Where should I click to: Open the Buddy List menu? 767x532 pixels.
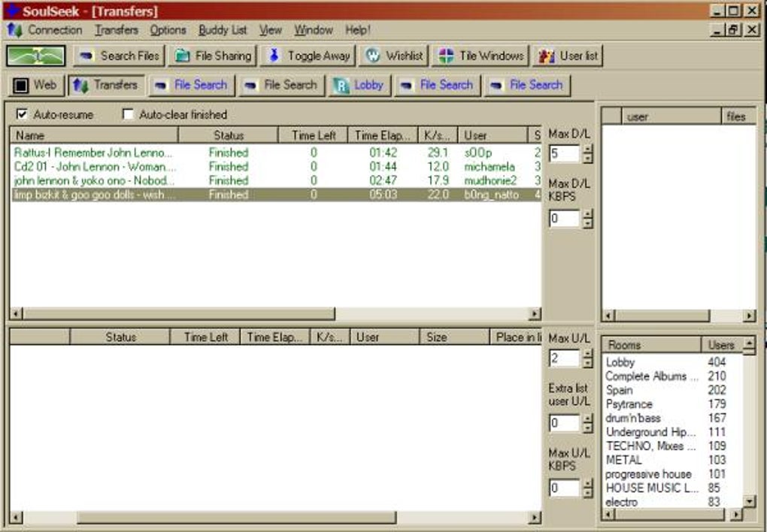click(x=223, y=30)
